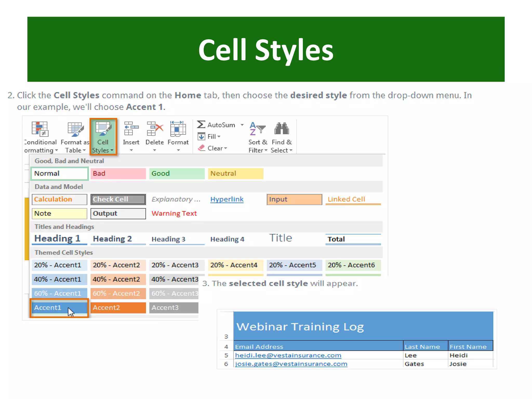This screenshot has width=532, height=399.
Task: Click the Find & Select binoculars icon
Action: coord(282,129)
